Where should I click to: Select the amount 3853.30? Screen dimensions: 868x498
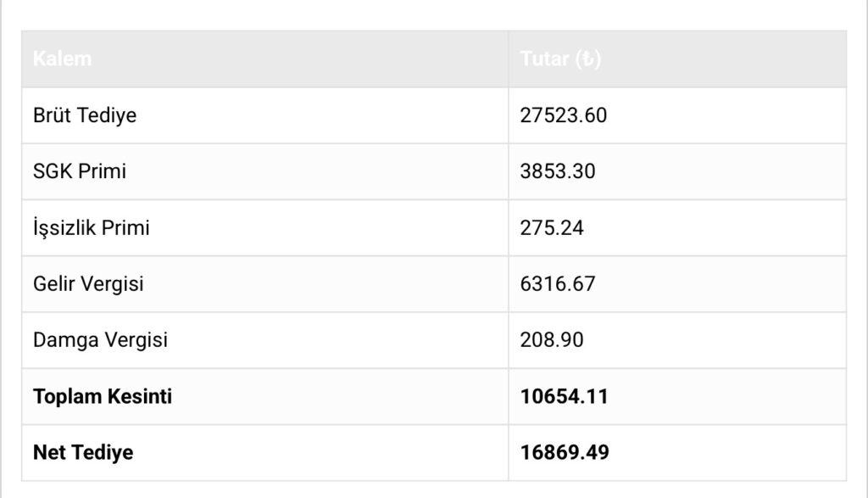[558, 171]
